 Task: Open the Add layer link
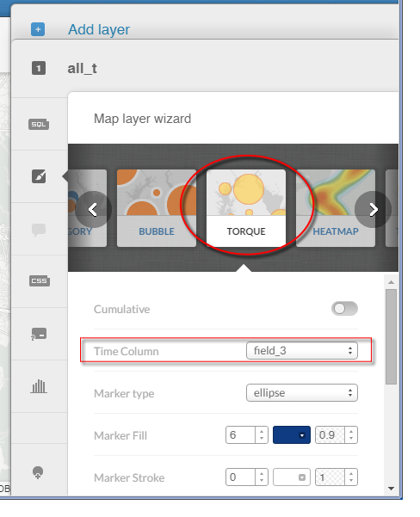(99, 29)
